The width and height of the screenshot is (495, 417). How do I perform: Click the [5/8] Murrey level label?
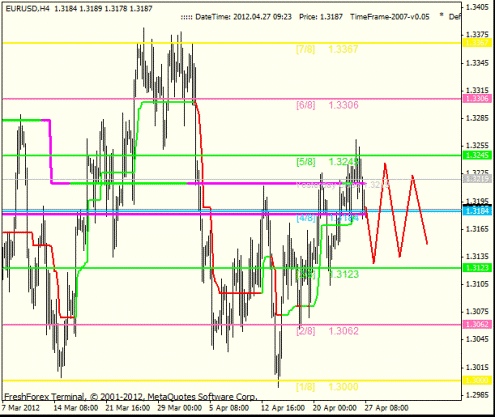(x=305, y=162)
